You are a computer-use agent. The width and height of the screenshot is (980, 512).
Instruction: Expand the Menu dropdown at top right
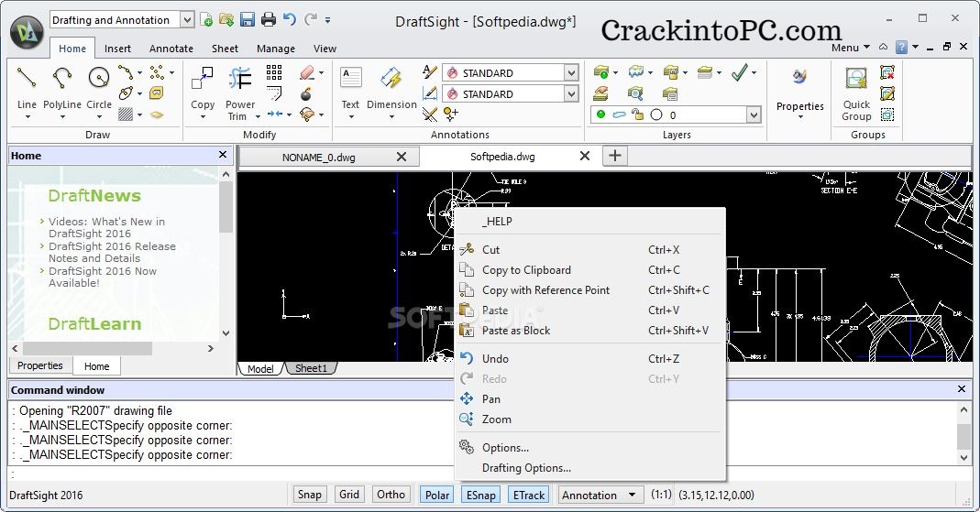(850, 48)
